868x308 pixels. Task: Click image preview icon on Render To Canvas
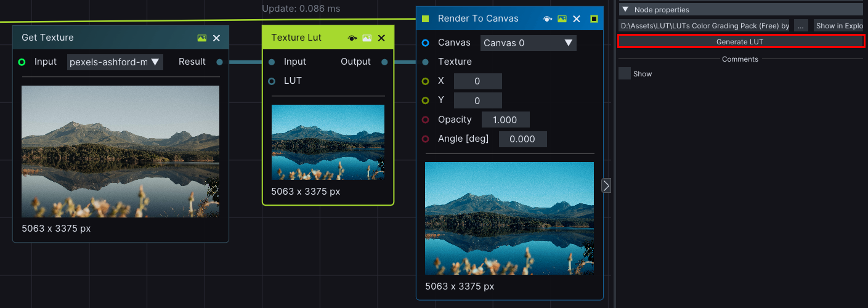tap(562, 19)
